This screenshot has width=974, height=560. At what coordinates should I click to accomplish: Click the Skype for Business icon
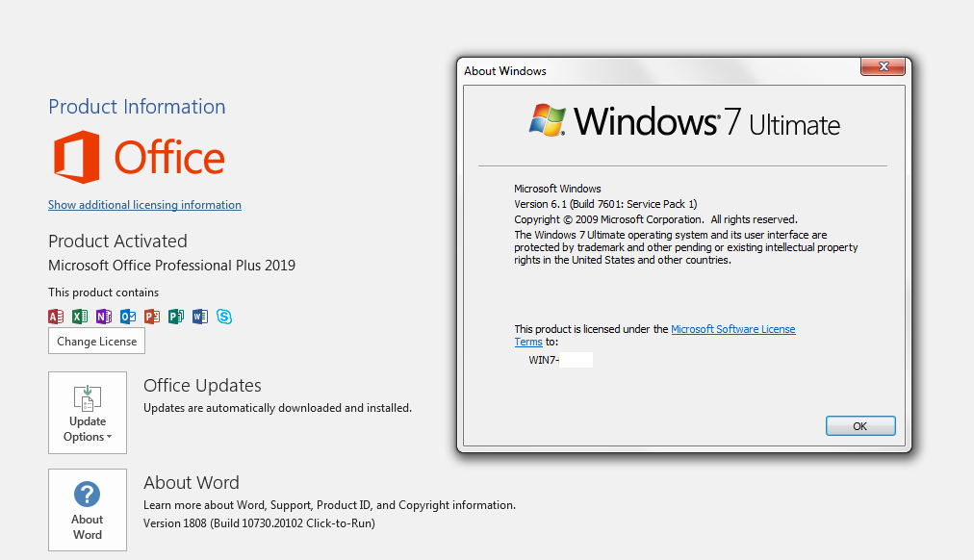[224, 317]
